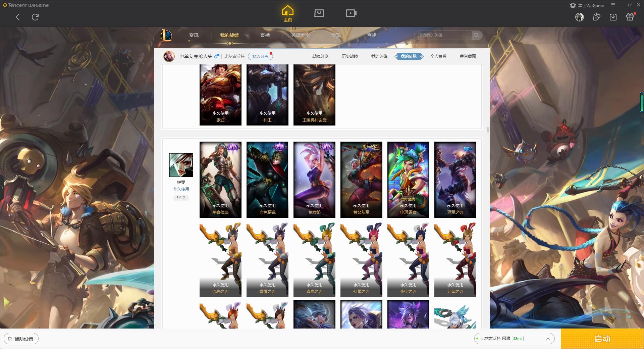Expand the server selection dropdown 比尔吉沃特 网通
Viewport: 644px width, 349px height.
[x=514, y=339]
